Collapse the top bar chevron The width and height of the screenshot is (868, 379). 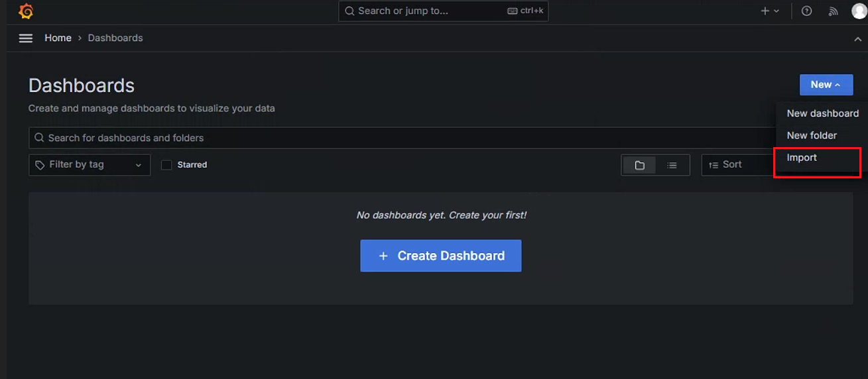coord(857,39)
